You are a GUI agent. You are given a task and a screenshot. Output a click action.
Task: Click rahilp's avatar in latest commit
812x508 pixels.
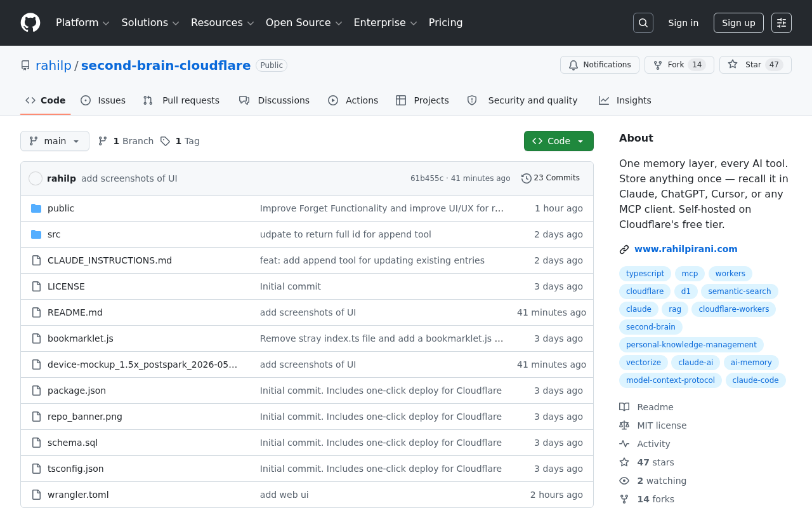(36, 178)
